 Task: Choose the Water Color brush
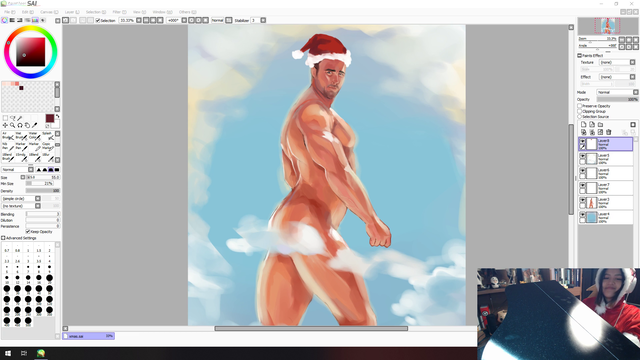pyautogui.click(x=34, y=136)
